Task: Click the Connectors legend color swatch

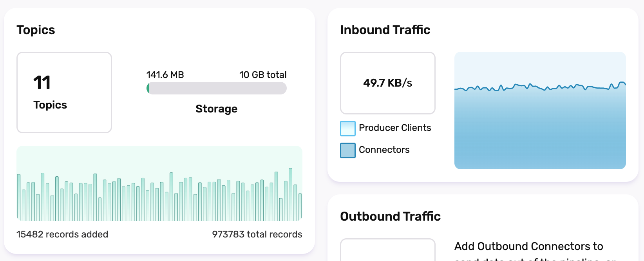Action: click(x=348, y=150)
